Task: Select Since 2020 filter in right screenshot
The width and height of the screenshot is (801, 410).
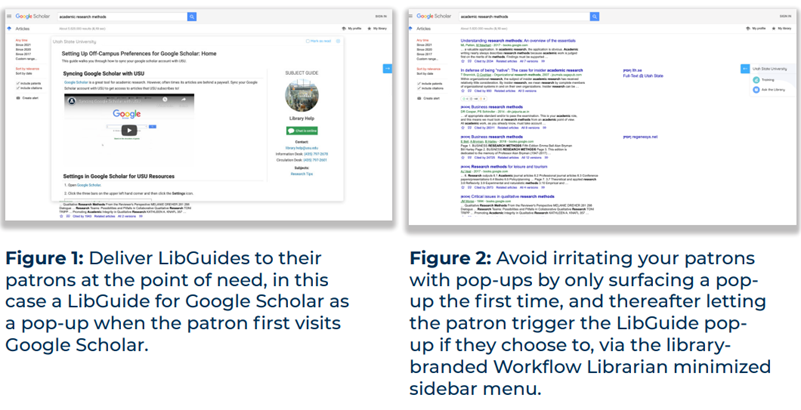Action: click(x=424, y=50)
